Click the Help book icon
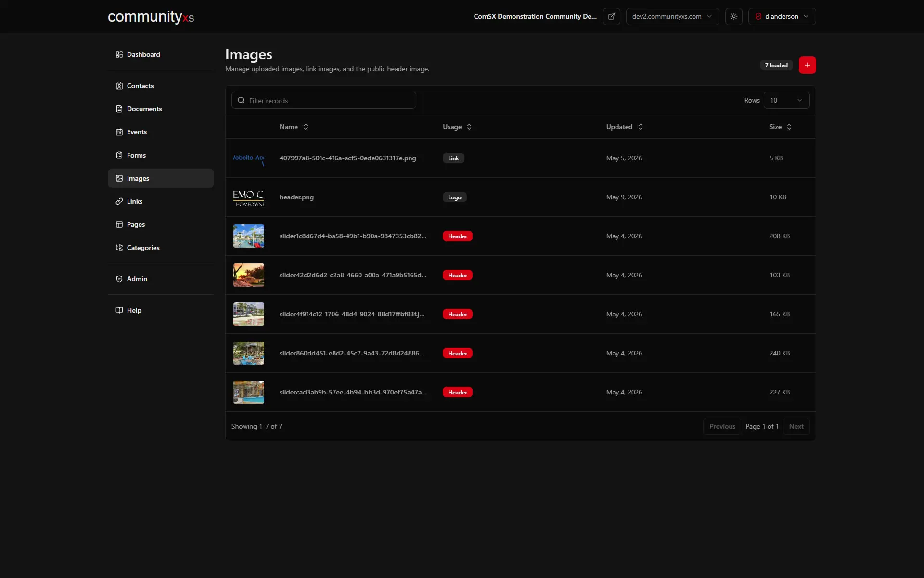 (119, 310)
